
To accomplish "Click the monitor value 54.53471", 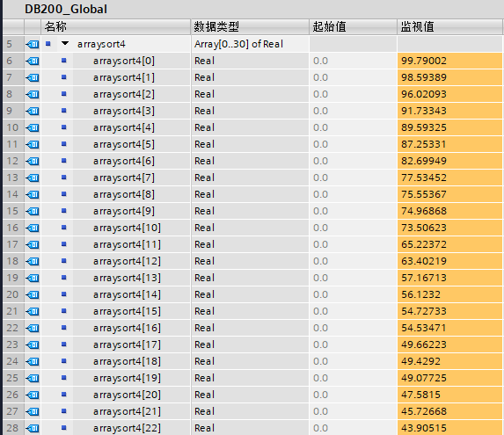I will click(449, 328).
